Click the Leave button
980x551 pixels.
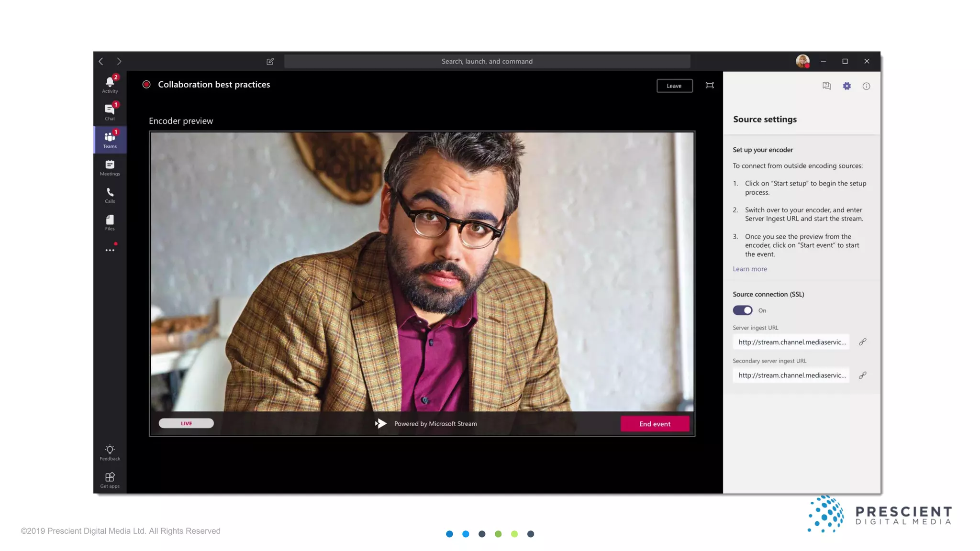click(674, 86)
